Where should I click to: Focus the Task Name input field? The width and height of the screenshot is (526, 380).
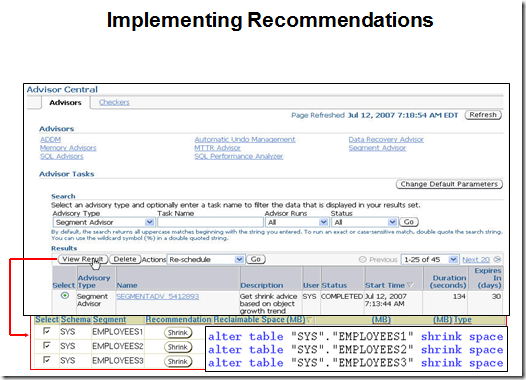tap(210, 222)
